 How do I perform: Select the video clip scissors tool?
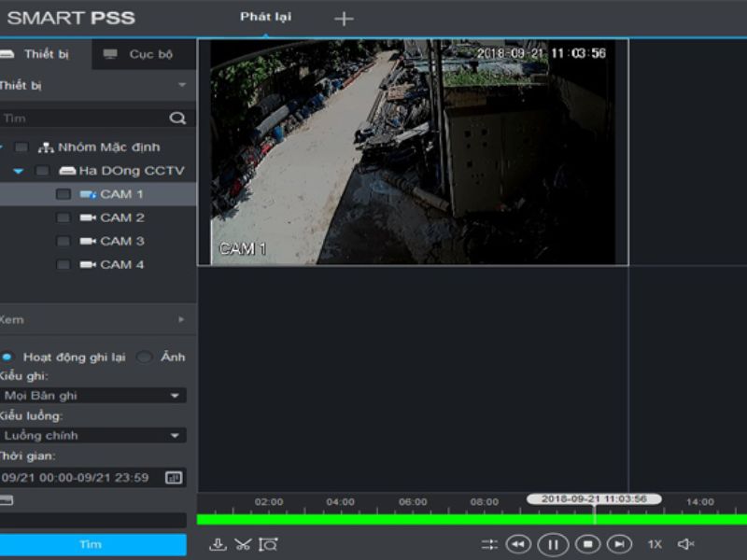tap(243, 544)
